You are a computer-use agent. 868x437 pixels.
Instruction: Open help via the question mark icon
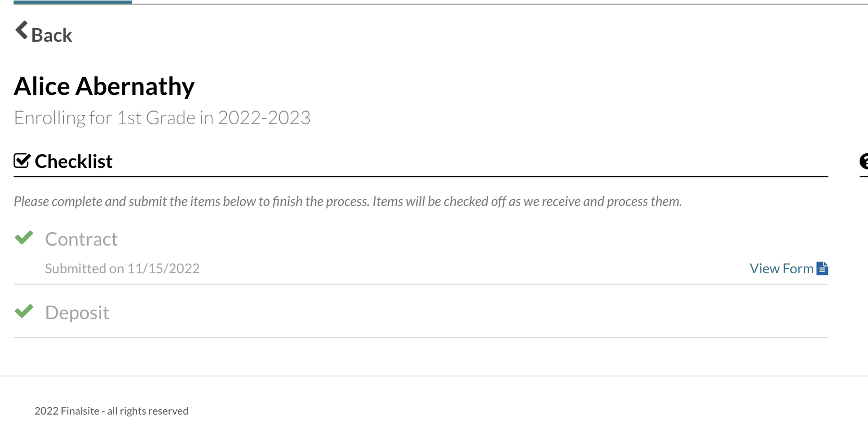tap(864, 162)
